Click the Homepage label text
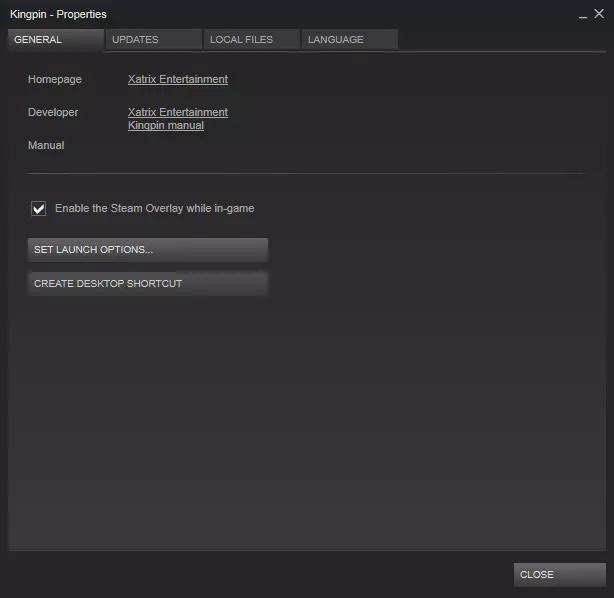Screen dimensions: 614x598 pos(55,79)
